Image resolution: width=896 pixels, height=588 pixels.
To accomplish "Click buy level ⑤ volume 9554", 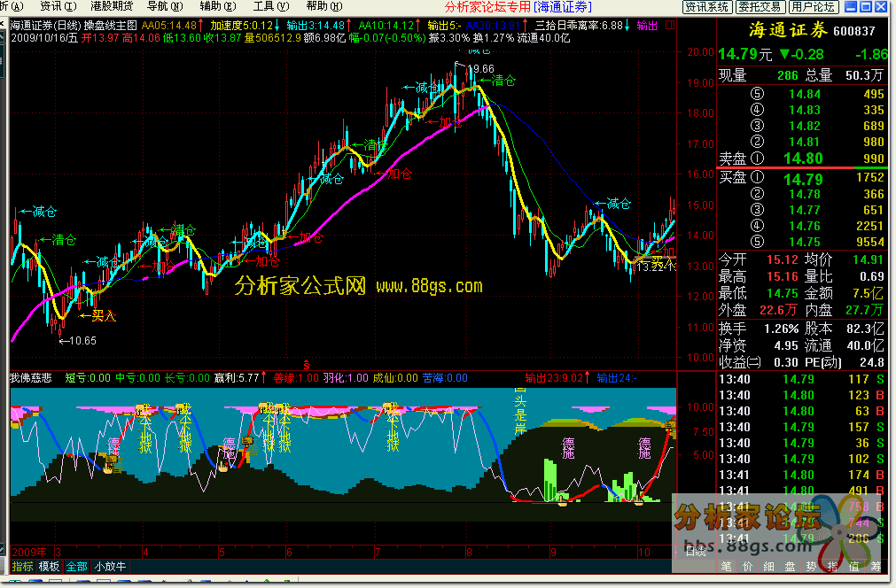I will 870,242.
